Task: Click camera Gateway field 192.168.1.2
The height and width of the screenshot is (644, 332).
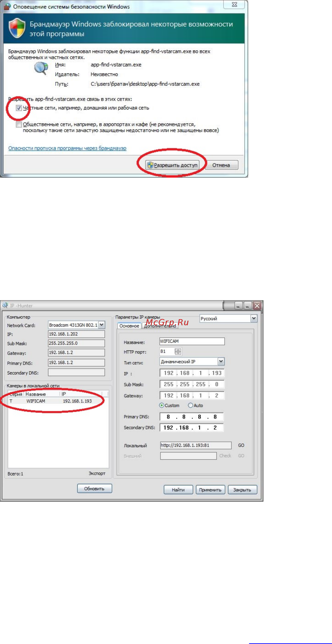Action: [x=192, y=395]
